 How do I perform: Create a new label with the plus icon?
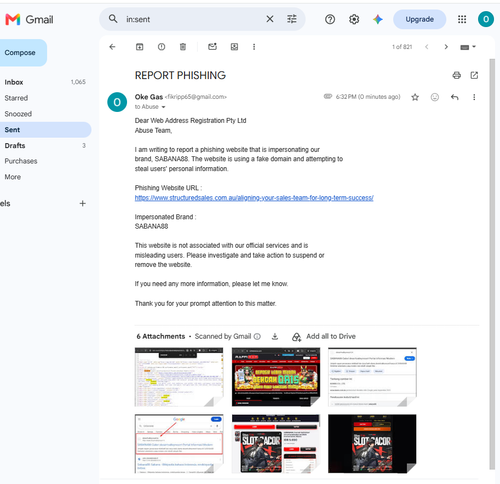[83, 203]
